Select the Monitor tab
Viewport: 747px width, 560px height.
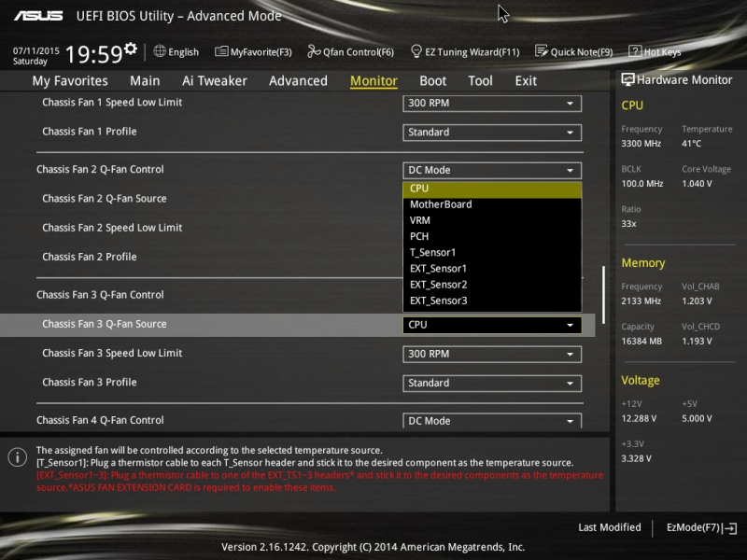(374, 81)
